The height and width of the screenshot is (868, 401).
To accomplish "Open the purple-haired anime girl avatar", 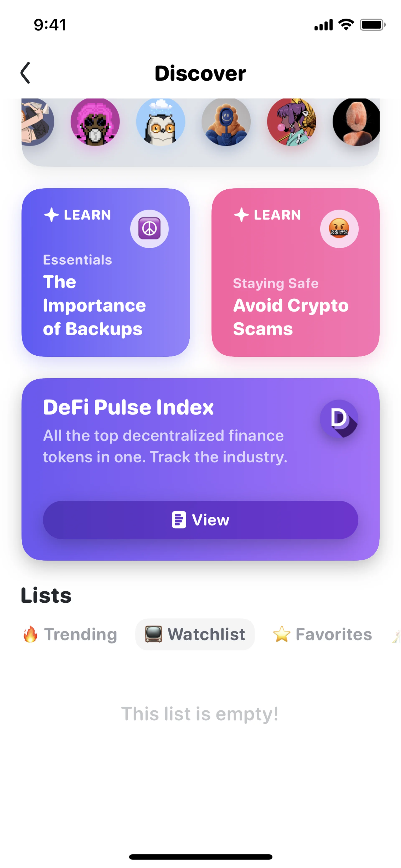I will [292, 122].
